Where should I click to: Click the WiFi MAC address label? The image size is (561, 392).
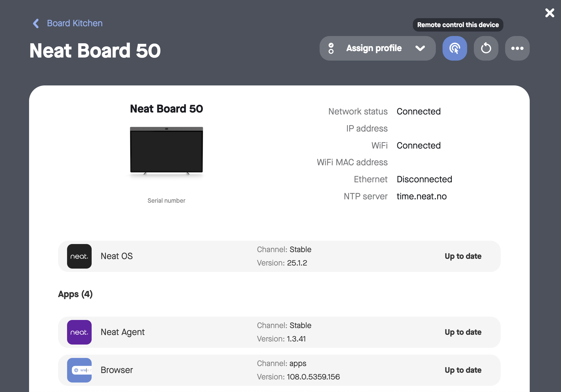(352, 162)
